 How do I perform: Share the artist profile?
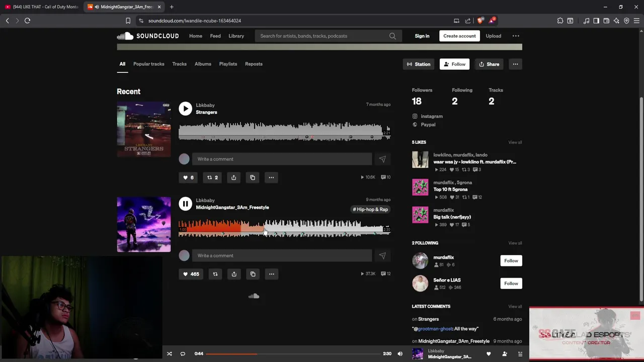click(489, 64)
